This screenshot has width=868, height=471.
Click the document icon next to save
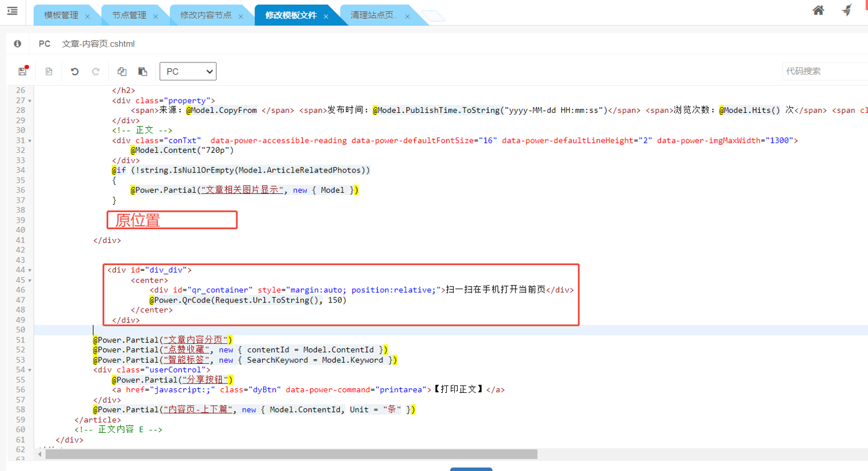pos(49,71)
